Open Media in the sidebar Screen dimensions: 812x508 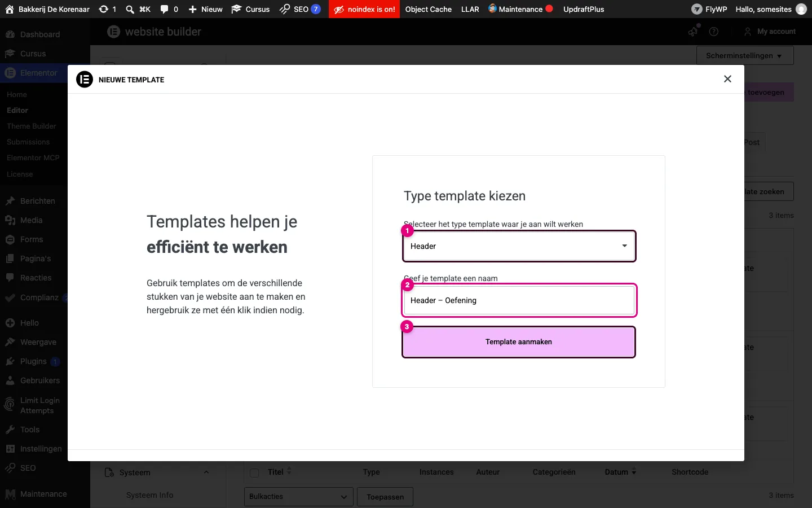[x=31, y=220]
